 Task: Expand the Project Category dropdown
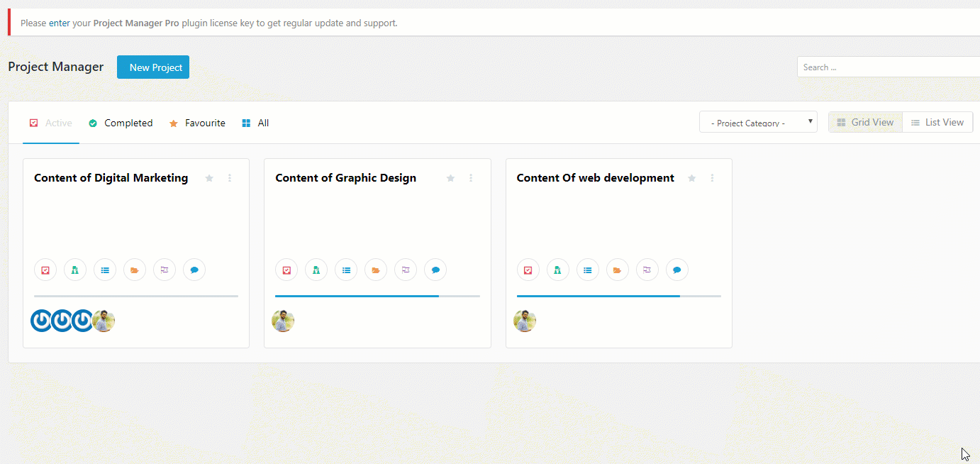tap(758, 122)
